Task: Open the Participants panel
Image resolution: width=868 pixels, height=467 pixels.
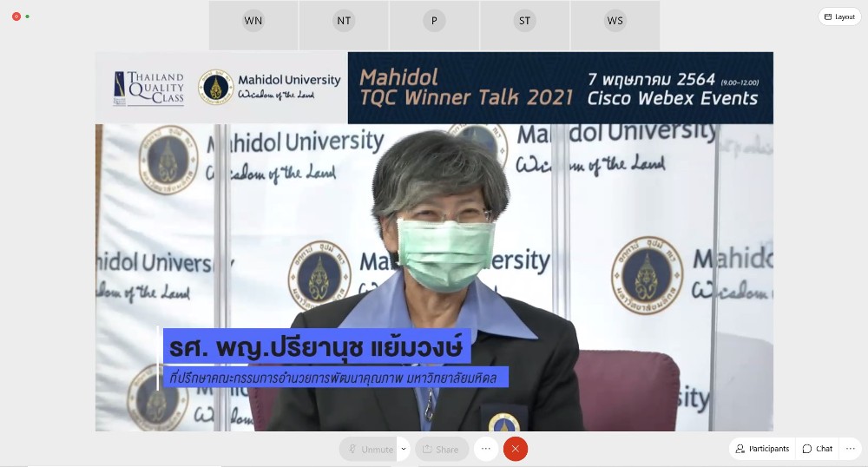Action: 762,449
